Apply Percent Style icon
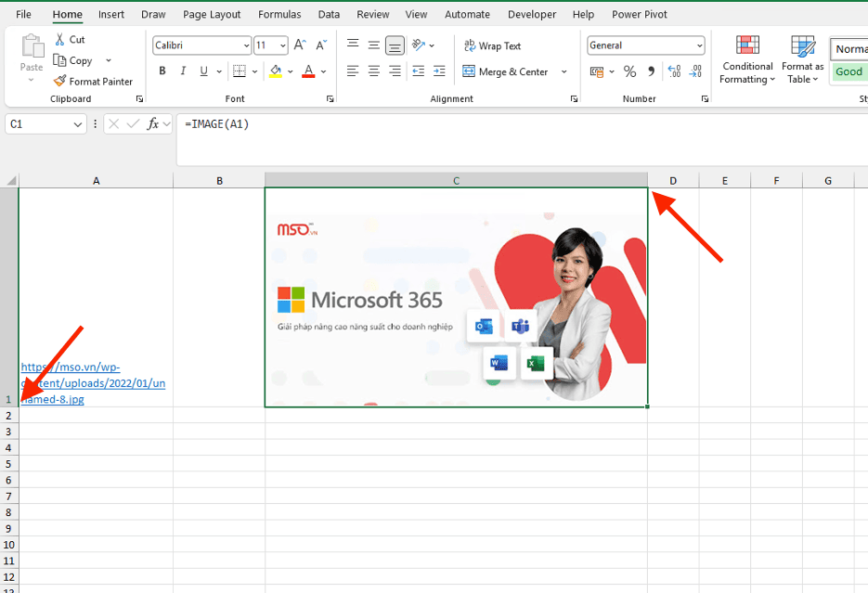 629,71
